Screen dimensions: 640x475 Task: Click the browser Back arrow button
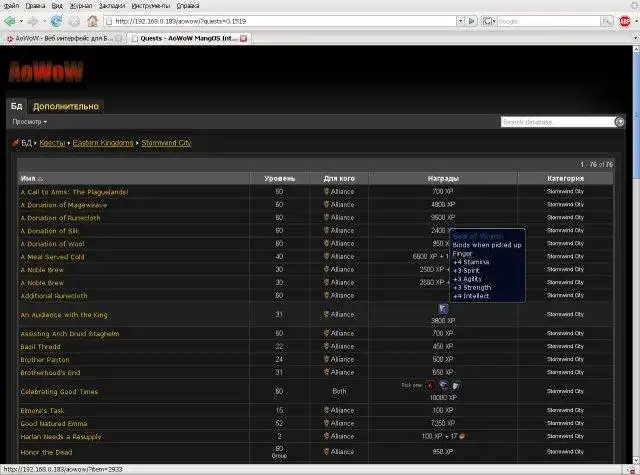point(10,21)
